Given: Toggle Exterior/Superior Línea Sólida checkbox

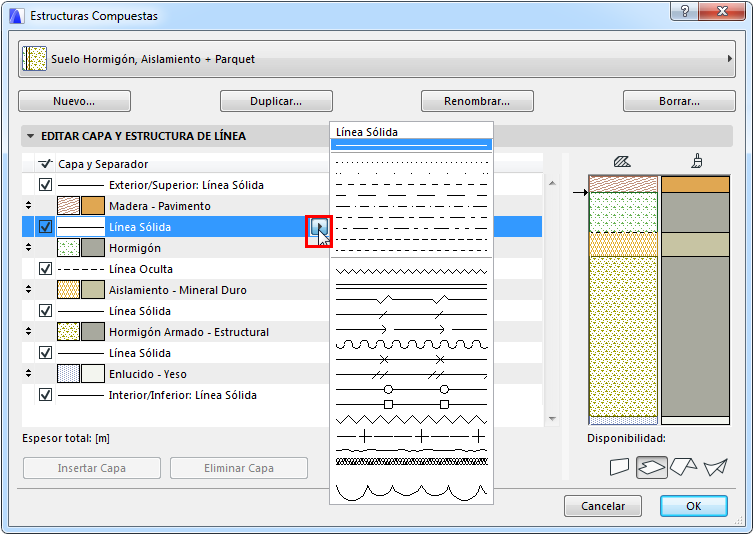Looking at the screenshot, I should click(45, 185).
